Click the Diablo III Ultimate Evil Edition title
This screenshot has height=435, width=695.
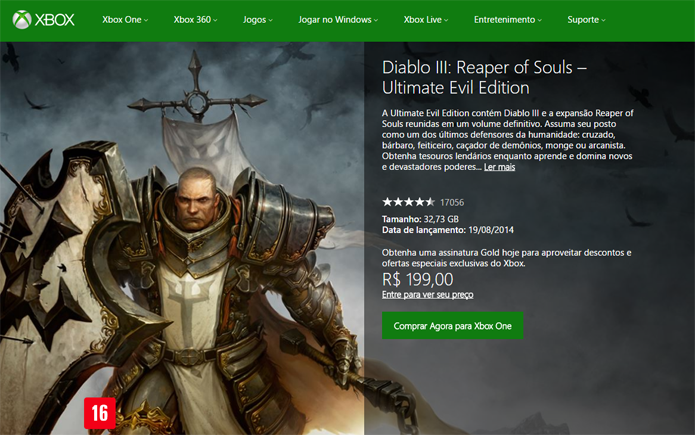pos(484,78)
